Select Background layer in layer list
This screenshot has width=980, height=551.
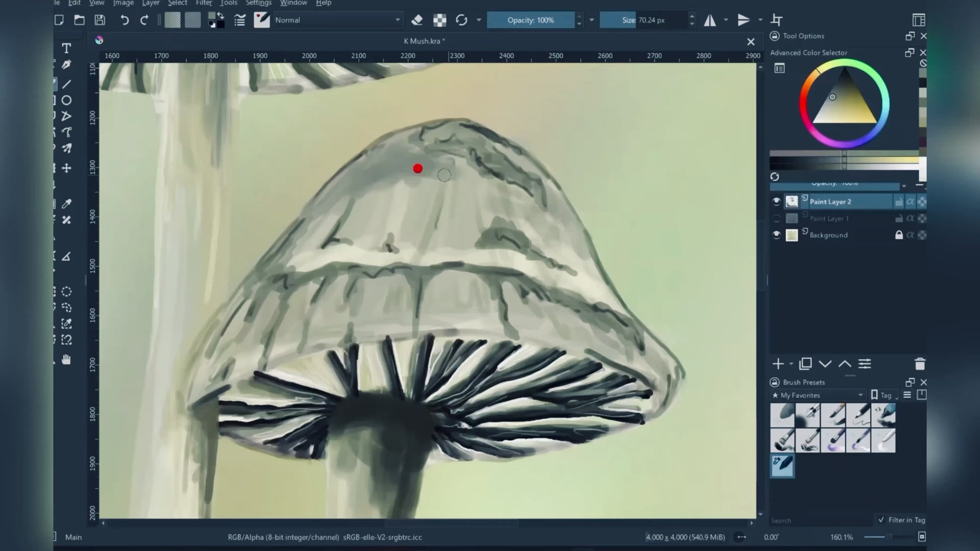[x=828, y=235]
